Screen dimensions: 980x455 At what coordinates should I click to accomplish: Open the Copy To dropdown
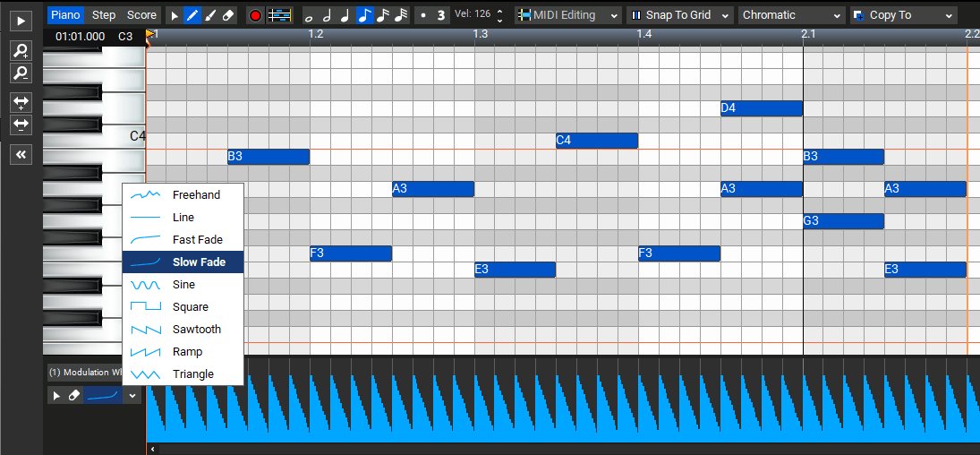(x=904, y=15)
